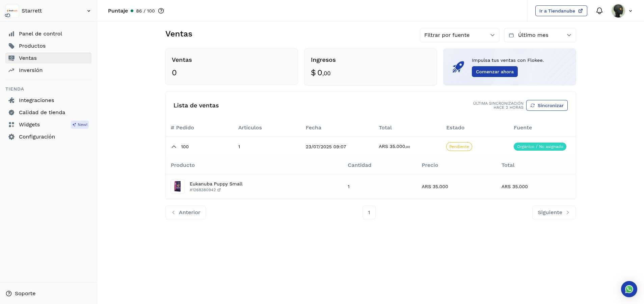This screenshot has width=644, height=304.
Task: Open the Filtrar por fuente dropdown
Action: [459, 35]
